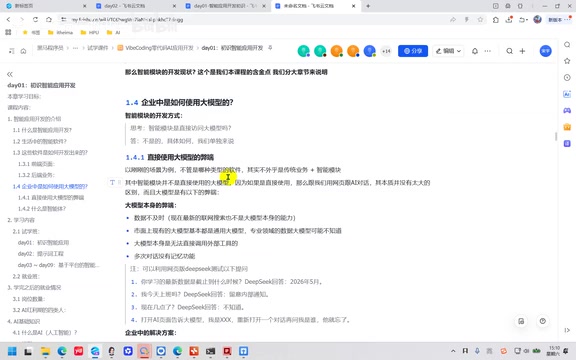Open the blue user profile avatar at top right
The image size is (576, 360).
tap(546, 51)
